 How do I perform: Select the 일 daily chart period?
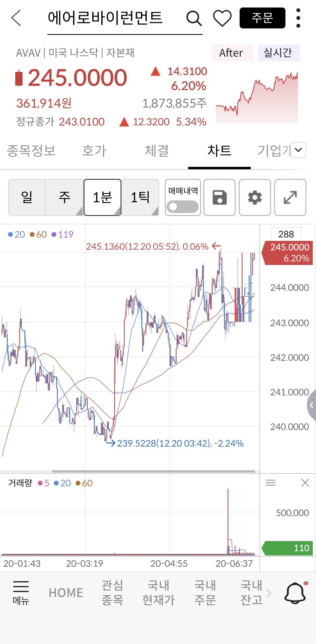point(27,197)
